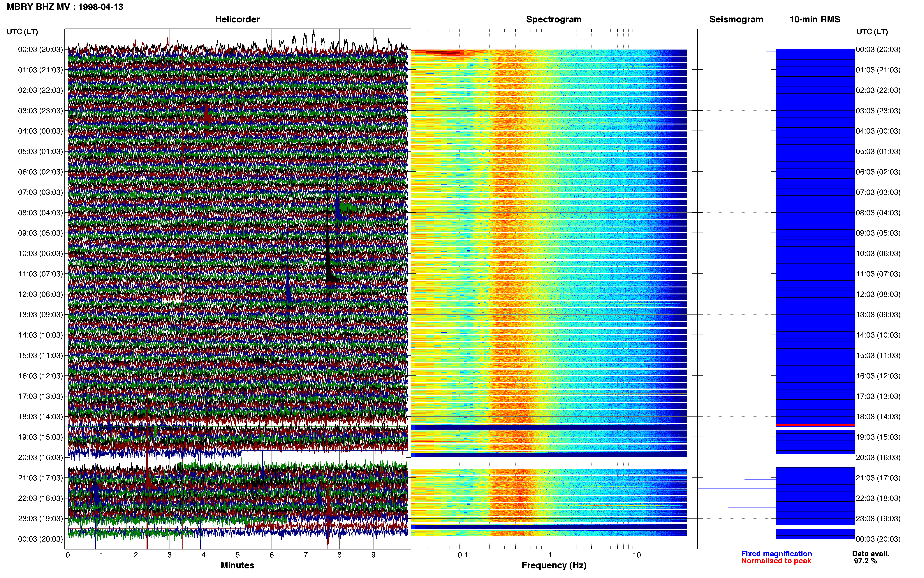The image size is (924, 578).
Task: Click right time label 01:03 (21:03)
Action: coord(878,70)
